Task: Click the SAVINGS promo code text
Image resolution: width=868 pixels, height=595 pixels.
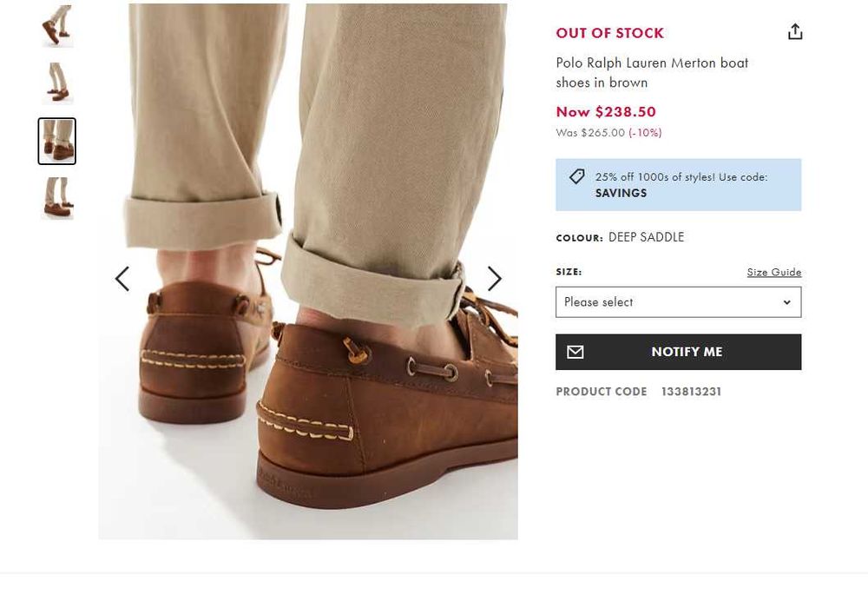Action: coord(621,193)
